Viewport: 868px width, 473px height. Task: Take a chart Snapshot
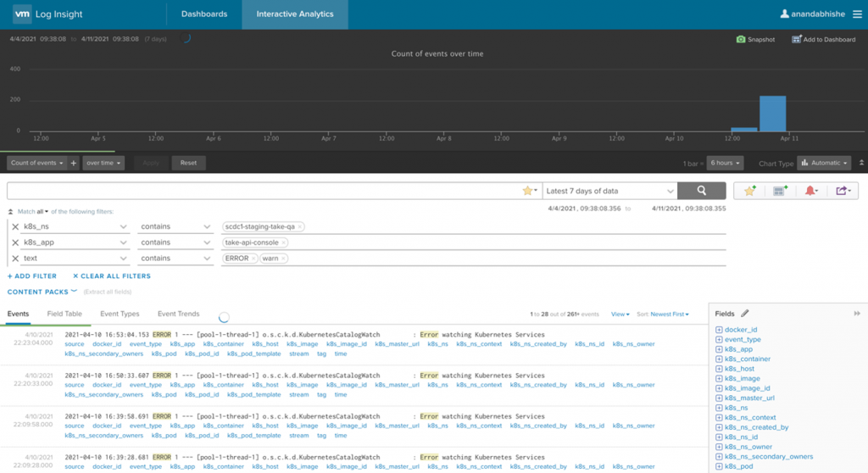tap(755, 39)
